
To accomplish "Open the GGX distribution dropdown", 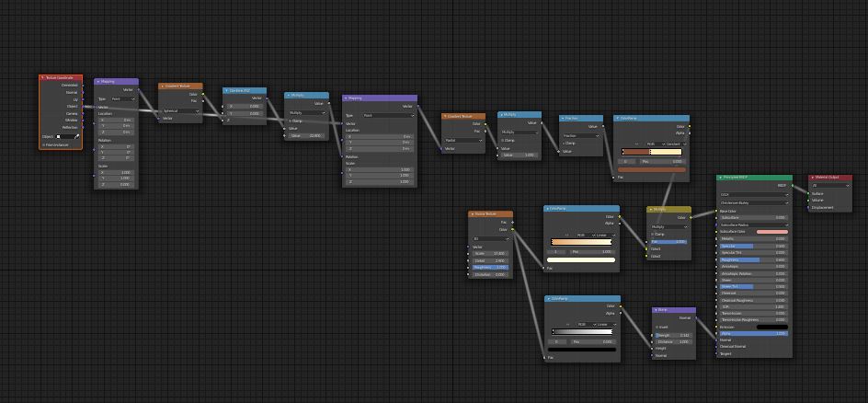I will [x=754, y=195].
